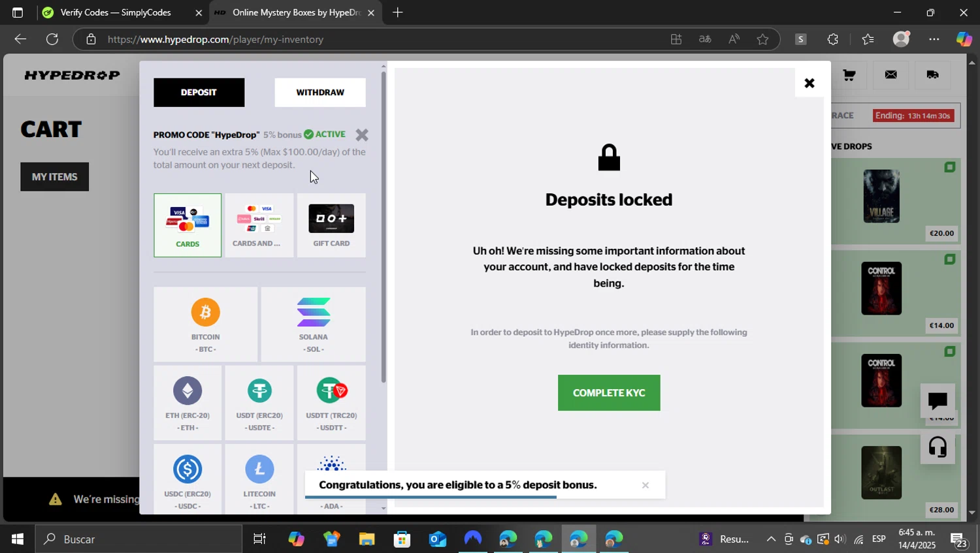This screenshot has width=980, height=553.
Task: Open the browser tab actions menu
Action: (x=18, y=12)
